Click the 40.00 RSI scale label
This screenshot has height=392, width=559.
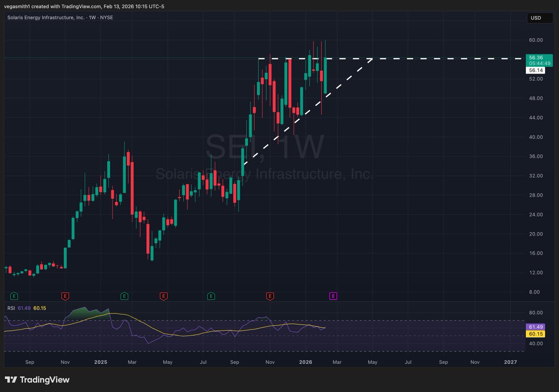click(537, 344)
